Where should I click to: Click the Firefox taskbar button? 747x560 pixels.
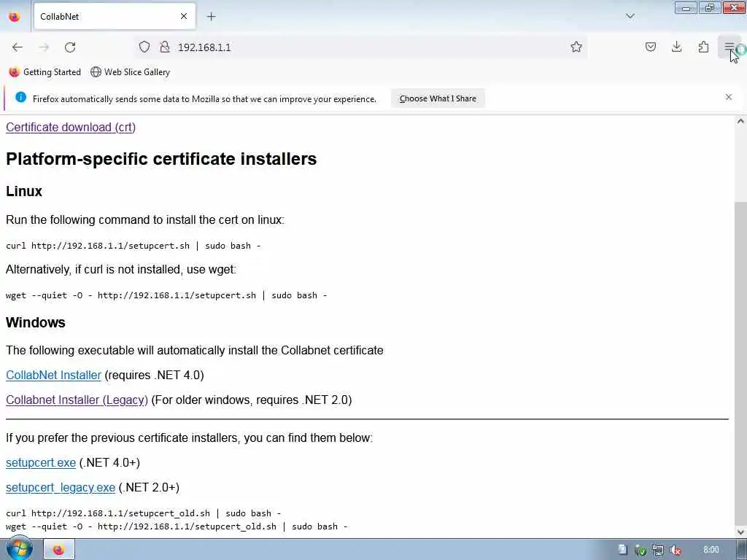click(59, 550)
